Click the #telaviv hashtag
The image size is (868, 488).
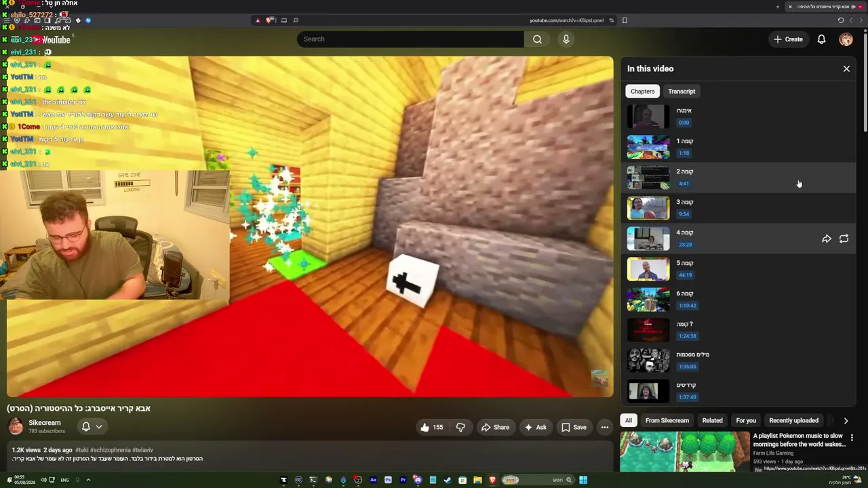142,450
